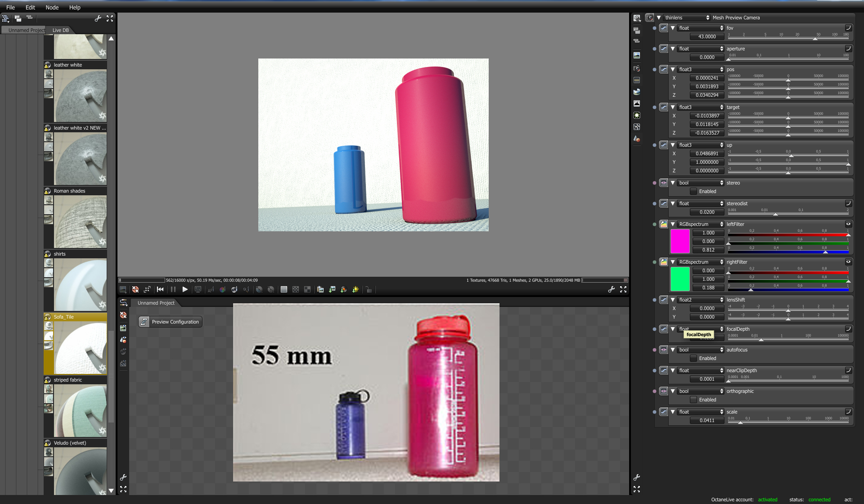This screenshot has width=864, height=504.
Task: Open the thinlens camera type dropdown
Action: (687, 18)
